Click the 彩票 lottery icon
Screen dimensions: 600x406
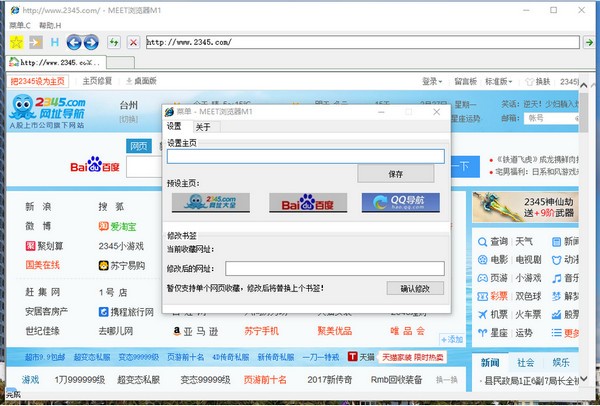coord(483,296)
